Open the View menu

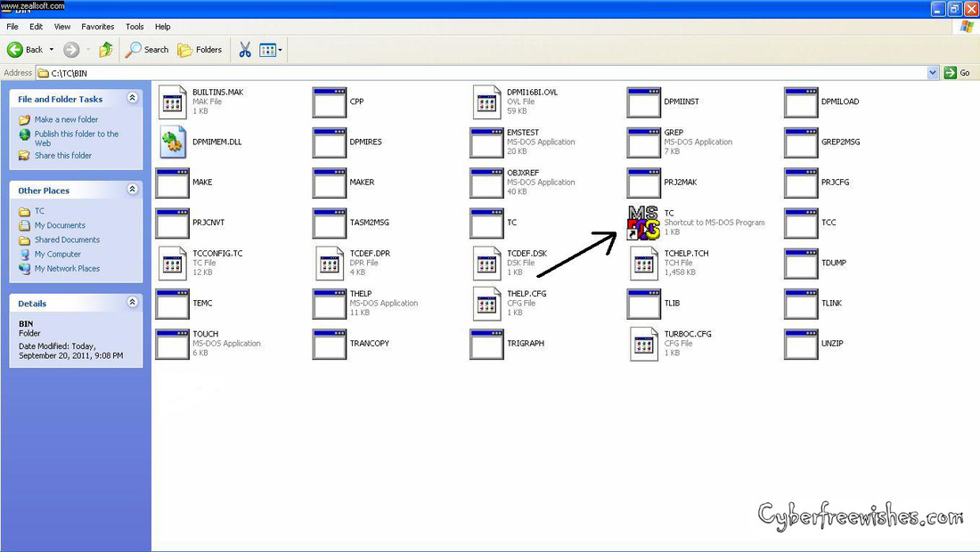tap(61, 26)
